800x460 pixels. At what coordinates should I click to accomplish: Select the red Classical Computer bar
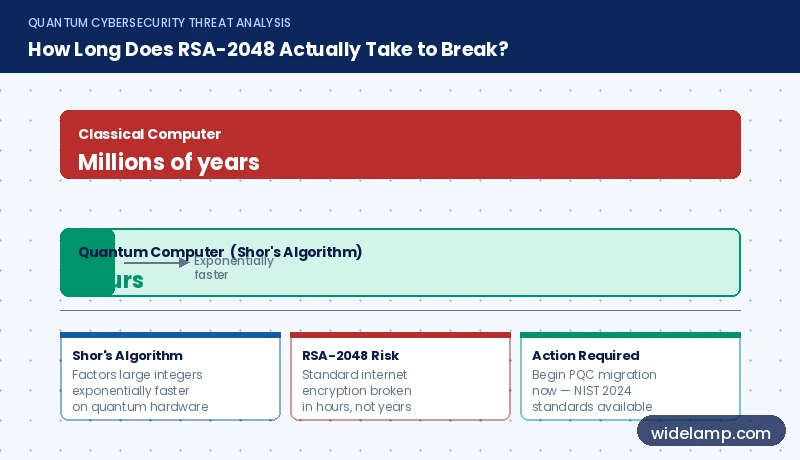coord(400,144)
